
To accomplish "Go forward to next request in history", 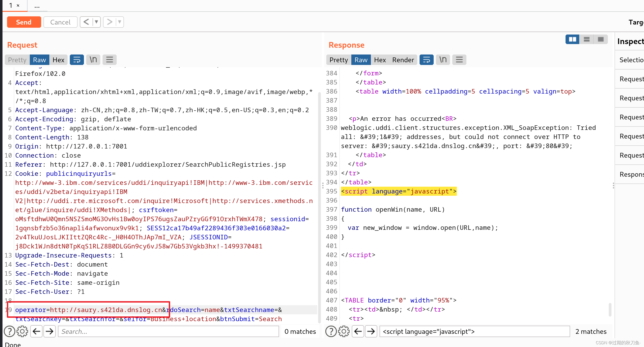I will [109, 22].
